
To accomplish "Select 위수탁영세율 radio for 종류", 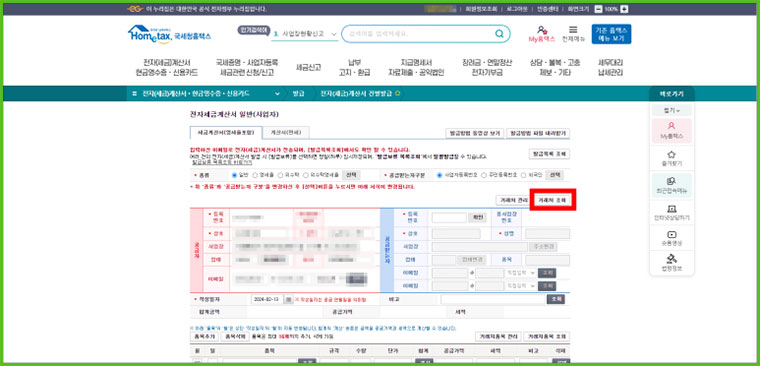I will (x=305, y=175).
